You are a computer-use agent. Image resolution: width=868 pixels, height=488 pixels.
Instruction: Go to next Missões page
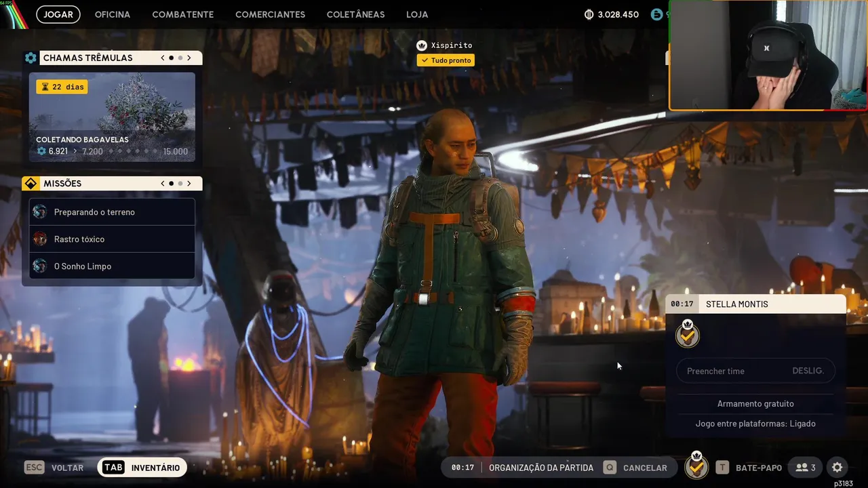[189, 184]
